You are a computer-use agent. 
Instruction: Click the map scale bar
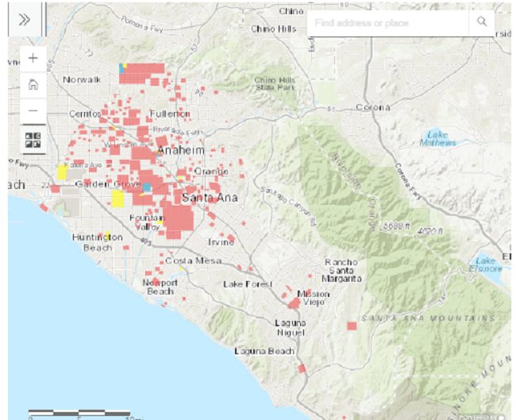(x=79, y=413)
